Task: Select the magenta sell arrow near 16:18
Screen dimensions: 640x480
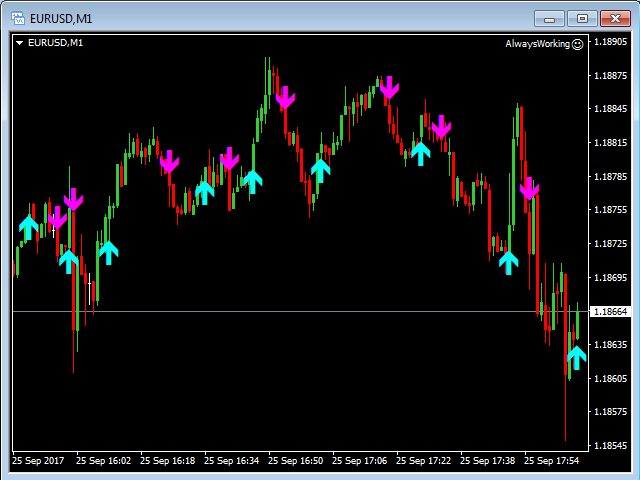Action: [169, 162]
